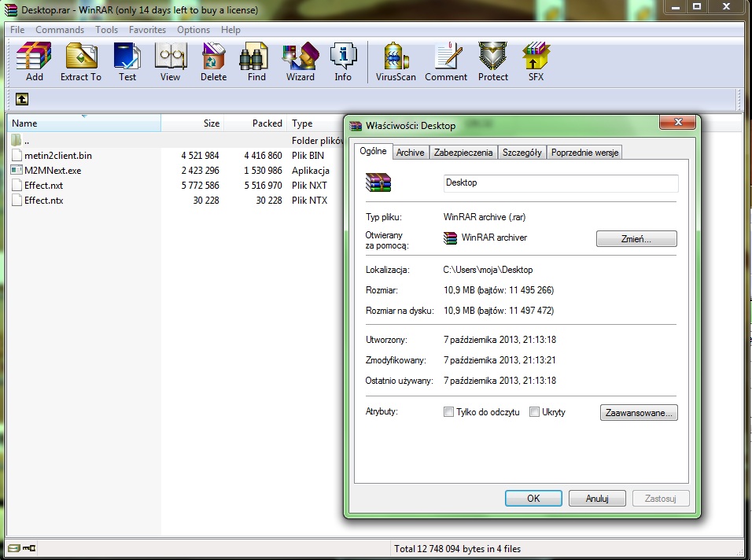Go up one folder level
The height and width of the screenshot is (560, 752).
coord(21,99)
